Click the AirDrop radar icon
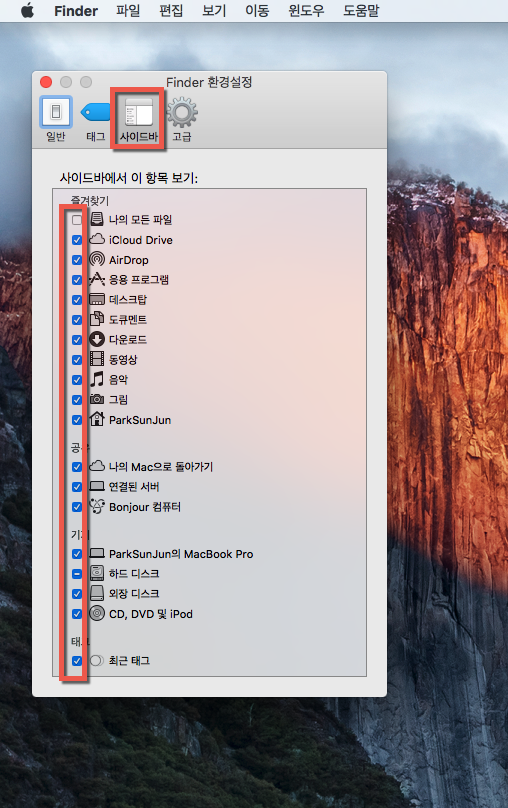The image size is (508, 808). (x=97, y=260)
